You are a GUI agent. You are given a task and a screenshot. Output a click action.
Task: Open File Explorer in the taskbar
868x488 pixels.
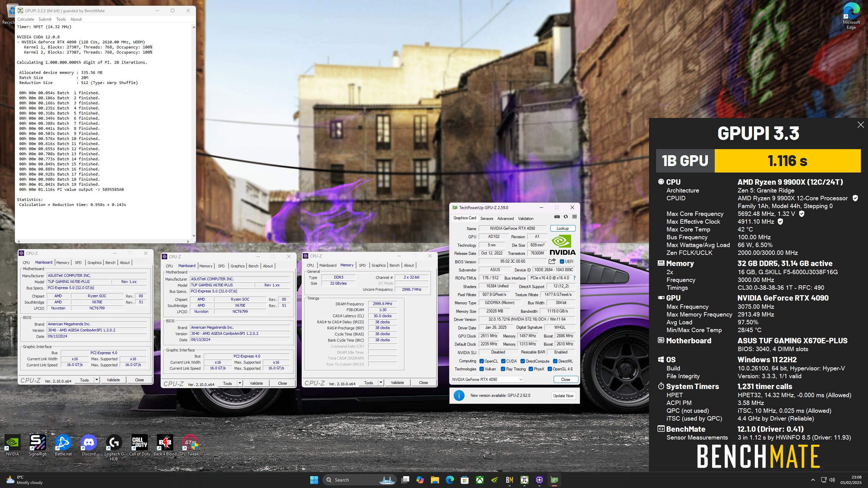[x=435, y=480]
